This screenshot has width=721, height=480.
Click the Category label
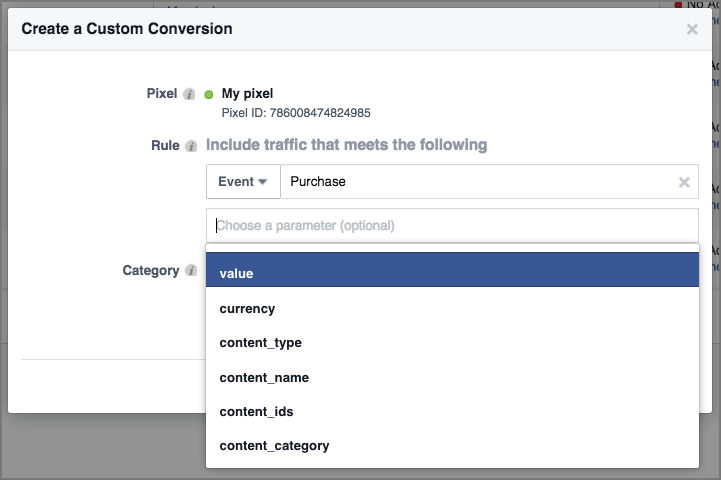150,271
